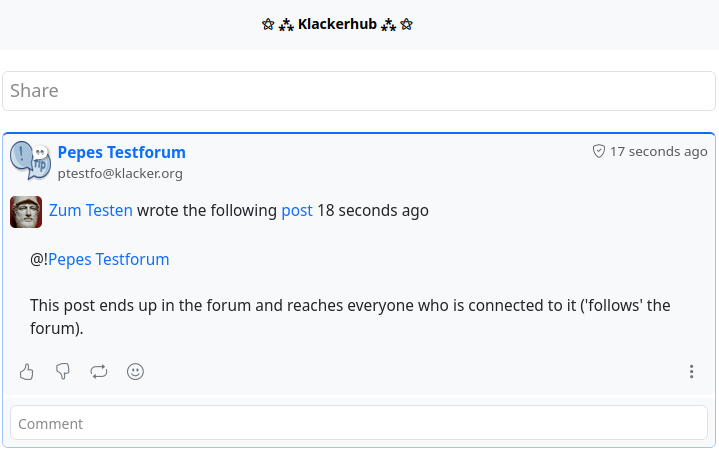Click in the Share text field
The height and width of the screenshot is (451, 719).
click(359, 91)
